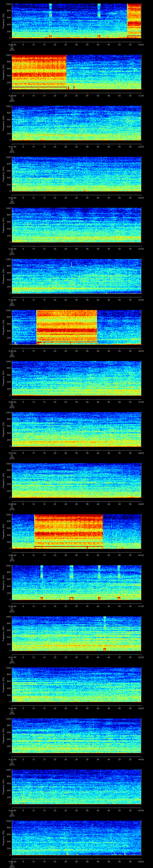This screenshot has height=868, width=153.
Task: Select the spectrogram panel starting at 6:30:00
Action: (77, 72)
